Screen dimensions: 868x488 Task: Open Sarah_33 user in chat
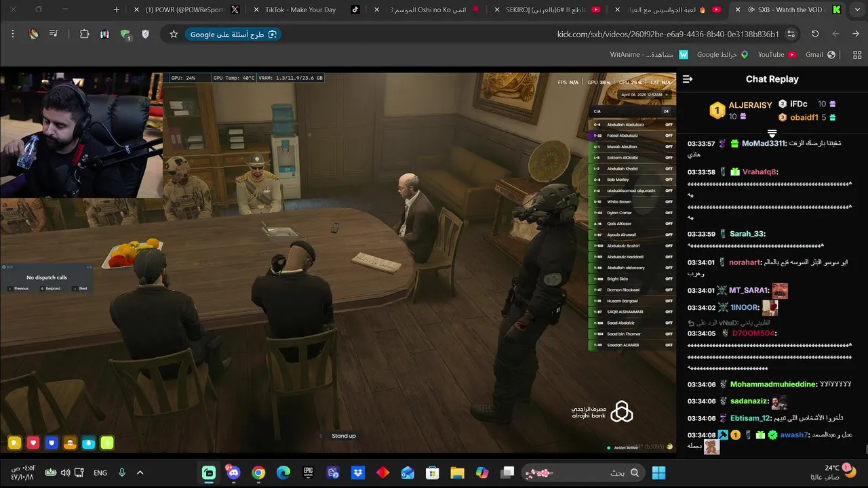[747, 234]
